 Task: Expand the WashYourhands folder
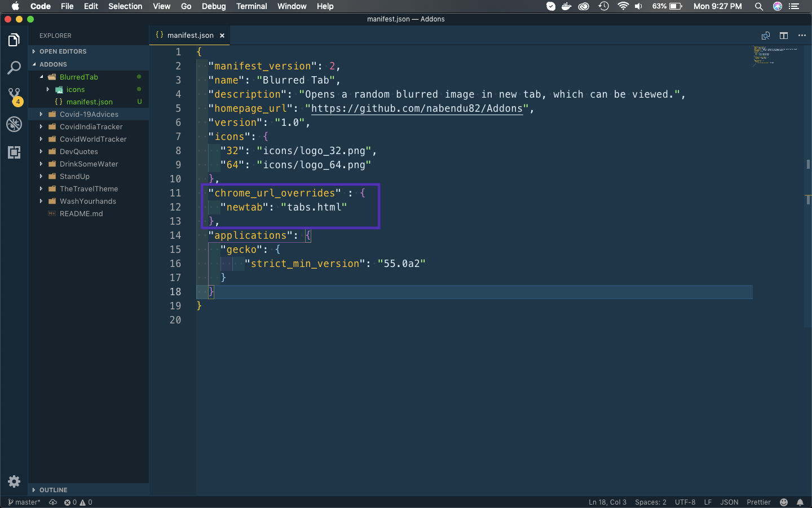(x=89, y=201)
